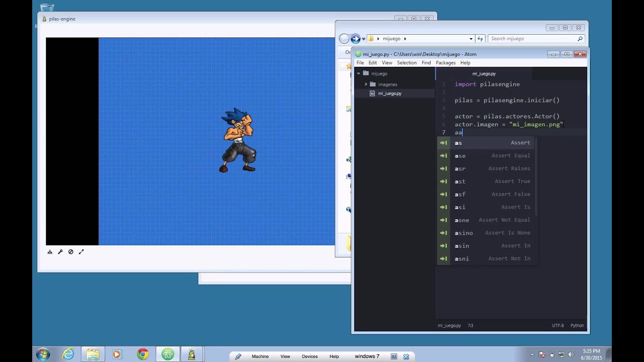This screenshot has height=362, width=644.
Task: Choose the 'ase' Assert Equal suggestion
Action: (x=487, y=156)
